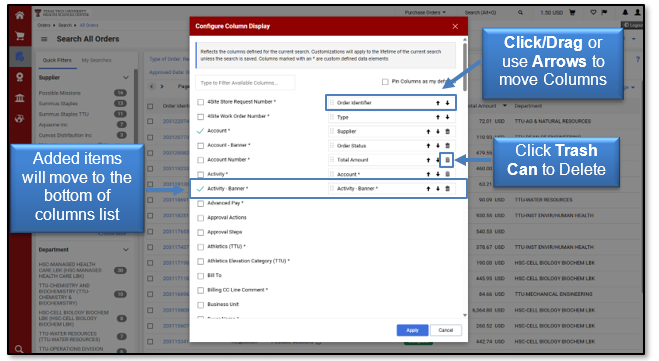Close the Configure Column Display dialog
Screen dimensions: 659x361
pyautogui.click(x=455, y=26)
